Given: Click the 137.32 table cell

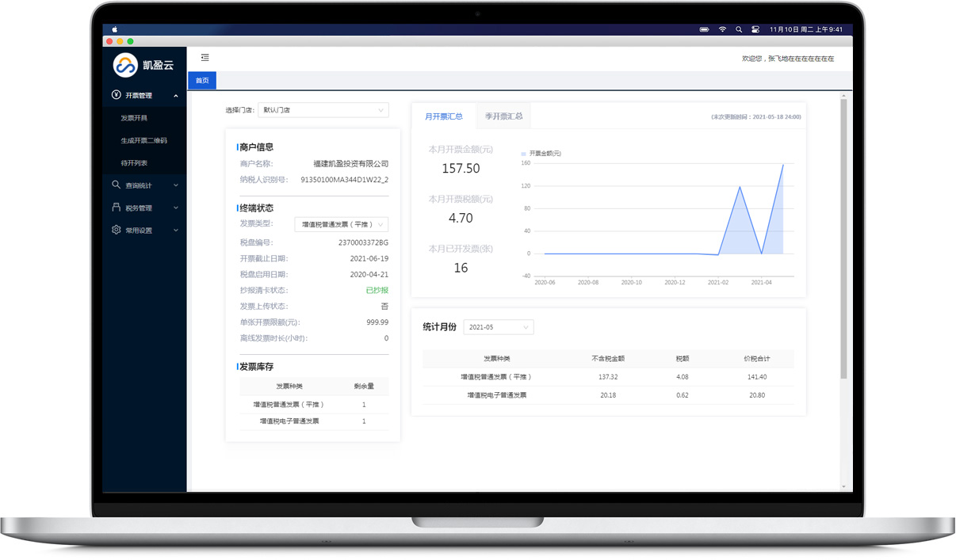Looking at the screenshot, I should click(608, 377).
